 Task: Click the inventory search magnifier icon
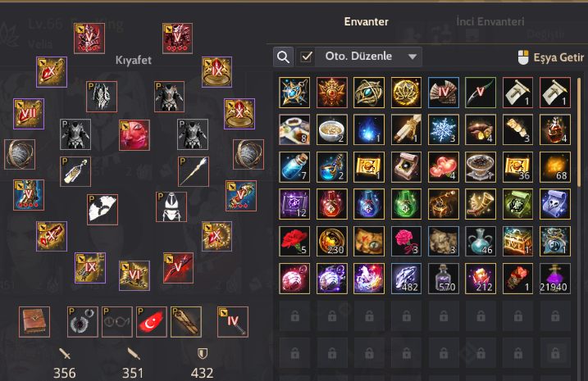click(x=283, y=57)
